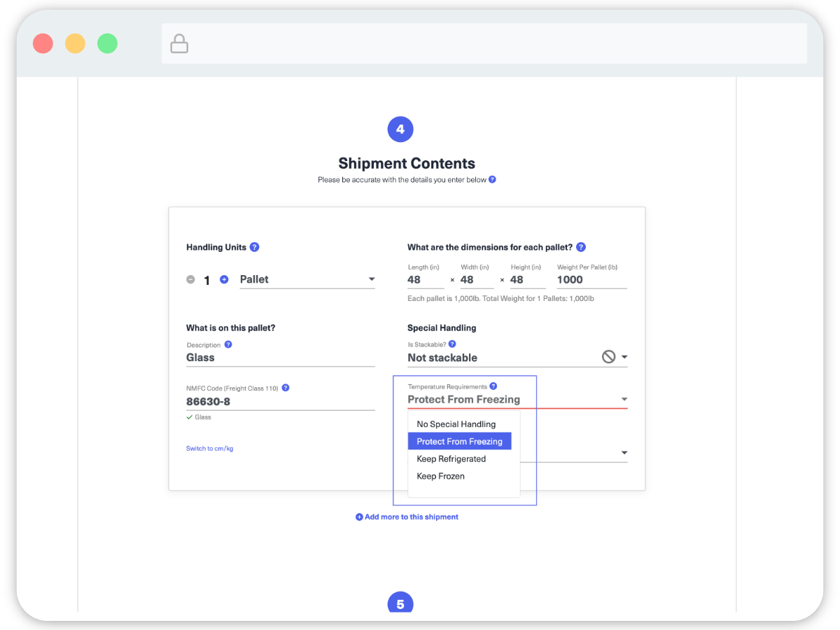840x630 pixels.
Task: Click the help icon beside Is Stackable
Action: (x=452, y=344)
